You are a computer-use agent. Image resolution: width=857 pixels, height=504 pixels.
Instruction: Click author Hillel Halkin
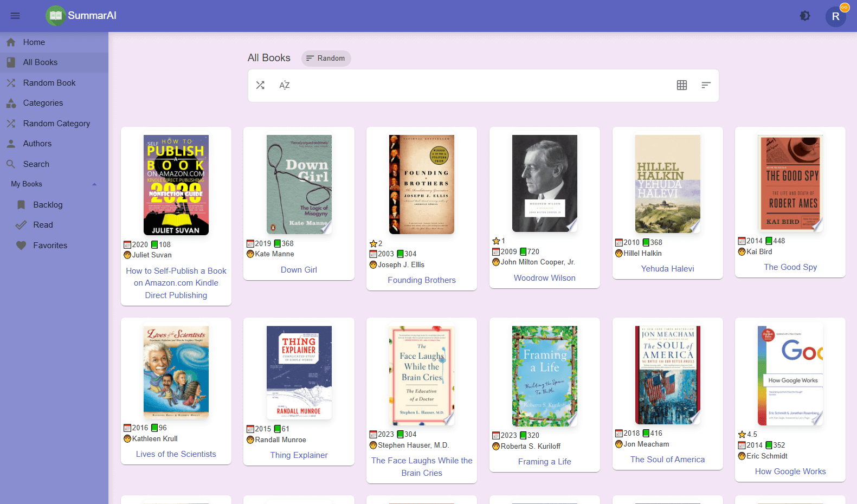tap(642, 254)
